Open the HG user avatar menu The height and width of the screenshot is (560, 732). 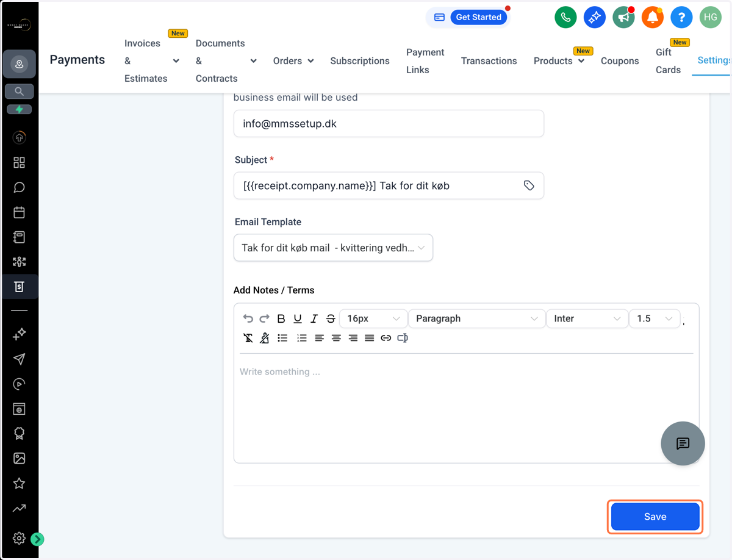pyautogui.click(x=711, y=17)
